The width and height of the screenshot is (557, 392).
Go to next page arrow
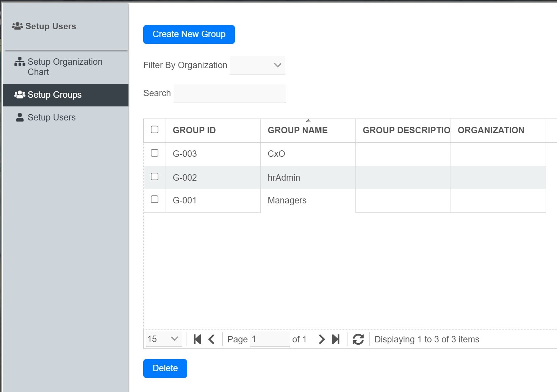tap(321, 339)
